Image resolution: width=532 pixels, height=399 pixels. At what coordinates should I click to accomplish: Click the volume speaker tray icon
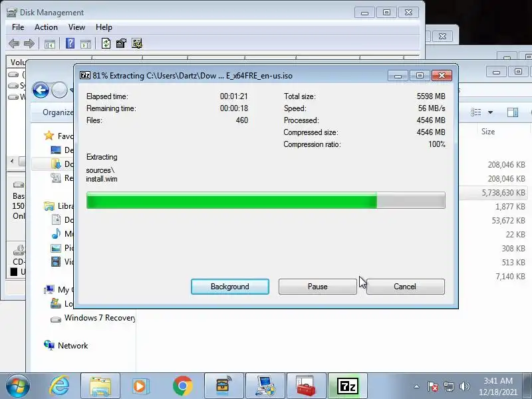click(x=464, y=386)
